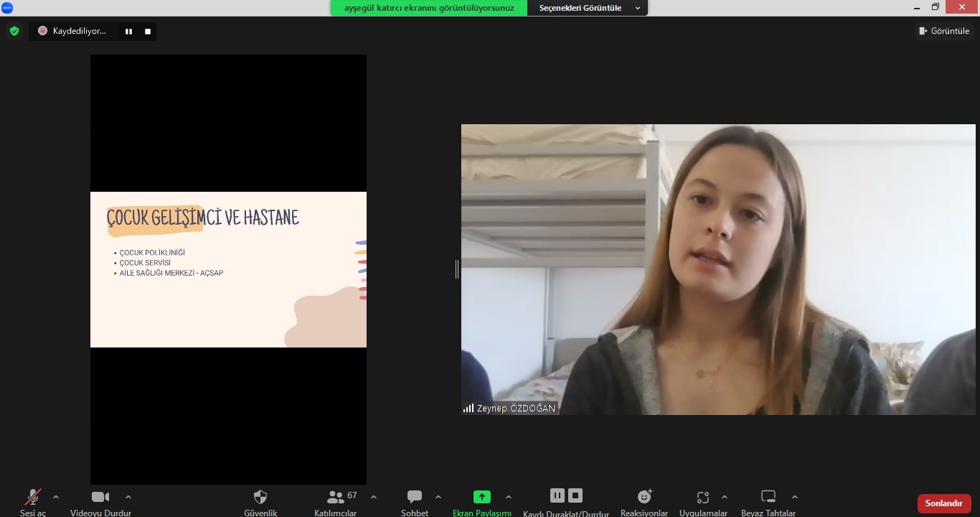Expand arrow next to Katılımcılar
980x517 pixels.
[374, 497]
